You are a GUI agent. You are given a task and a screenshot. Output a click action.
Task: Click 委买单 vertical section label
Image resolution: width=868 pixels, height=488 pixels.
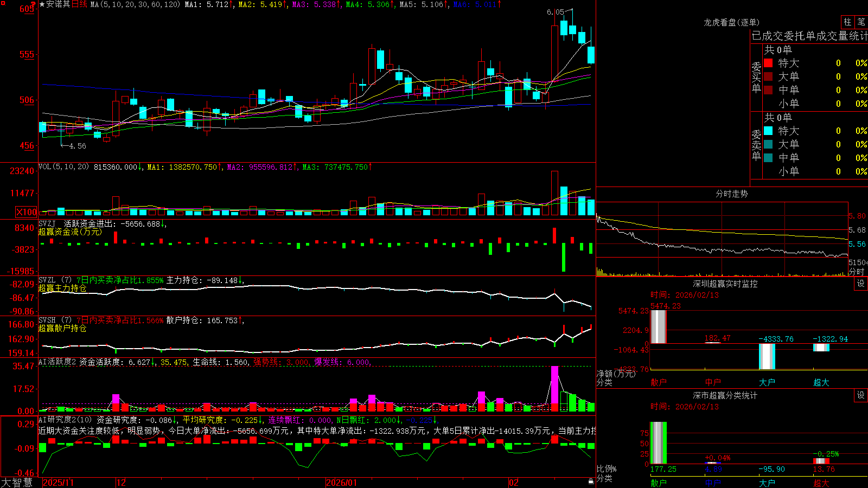click(756, 77)
